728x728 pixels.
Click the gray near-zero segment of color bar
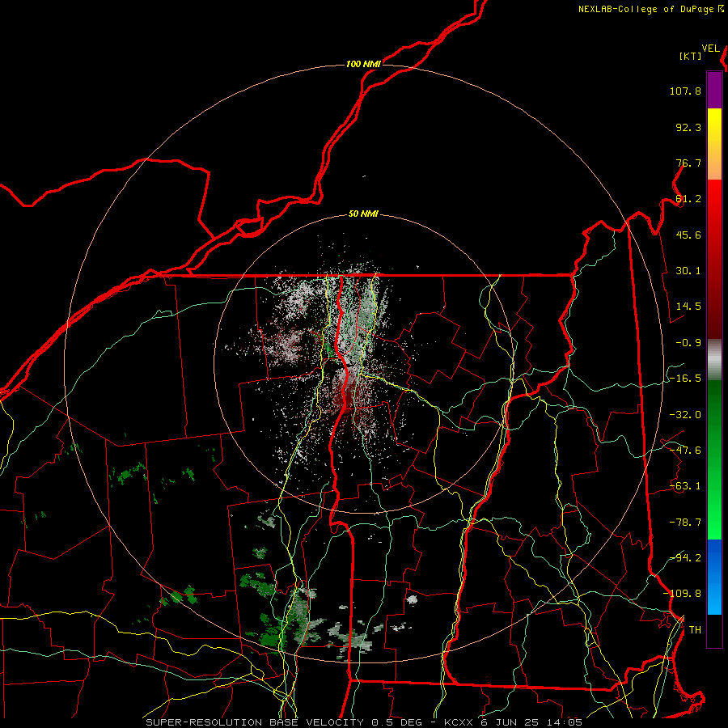click(x=714, y=360)
